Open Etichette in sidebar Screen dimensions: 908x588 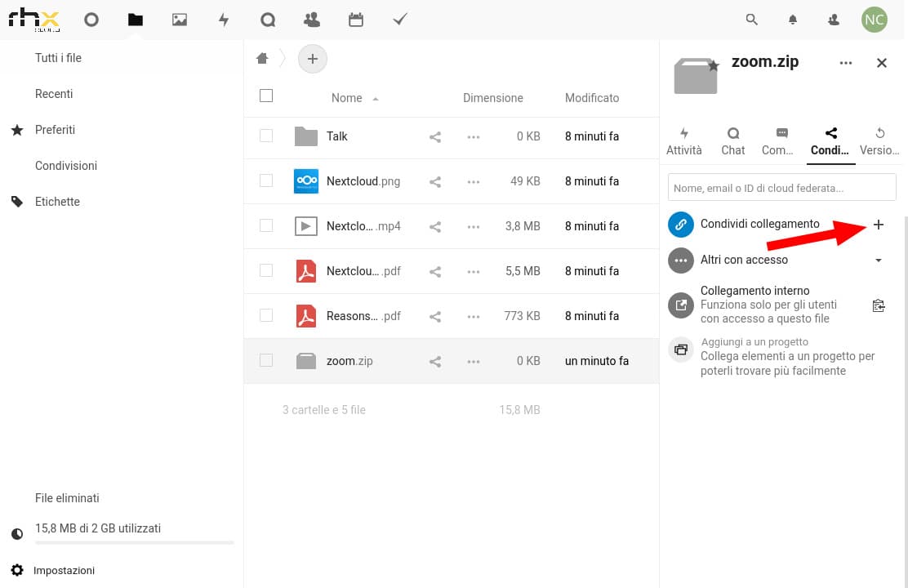[x=57, y=202]
